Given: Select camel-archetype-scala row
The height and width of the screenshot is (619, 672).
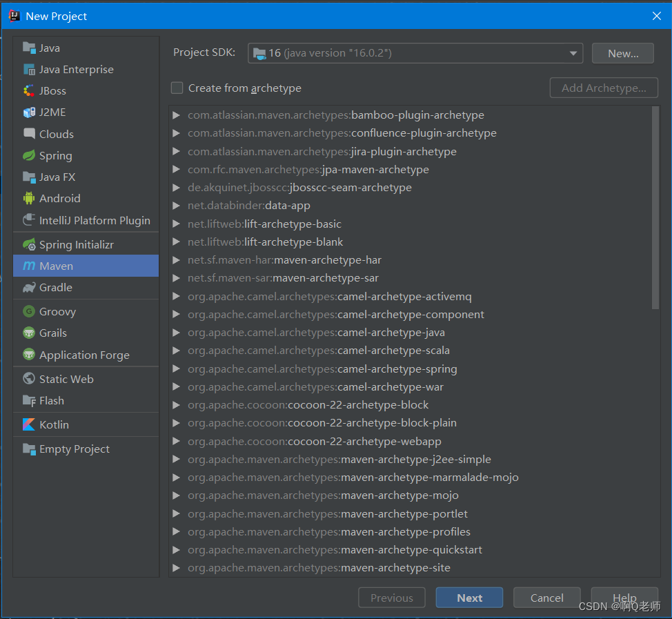Looking at the screenshot, I should (x=411, y=351).
